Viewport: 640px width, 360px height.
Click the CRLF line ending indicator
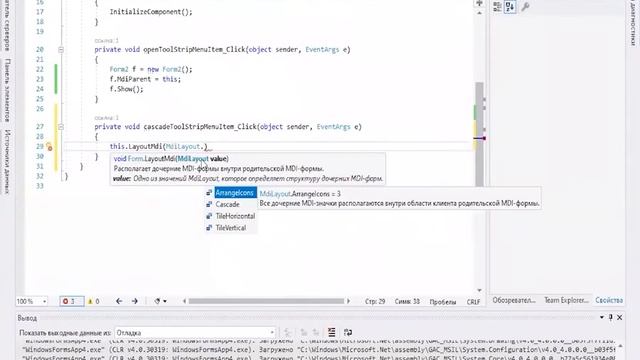pos(473,302)
